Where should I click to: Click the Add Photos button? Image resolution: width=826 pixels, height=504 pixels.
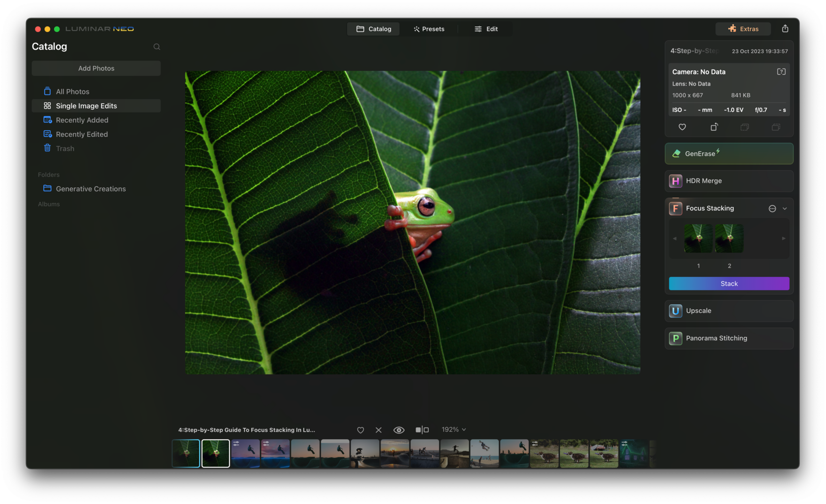(x=96, y=68)
